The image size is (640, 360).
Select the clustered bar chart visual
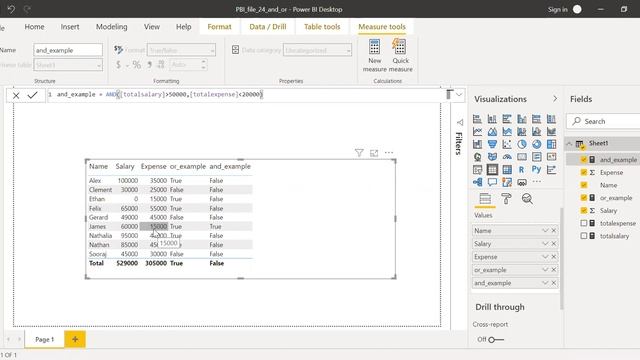coord(507,119)
